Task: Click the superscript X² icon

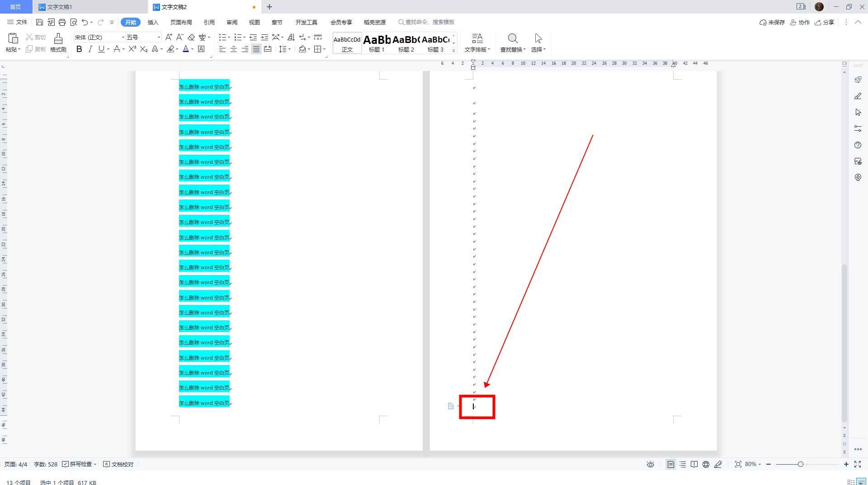Action: pos(132,49)
